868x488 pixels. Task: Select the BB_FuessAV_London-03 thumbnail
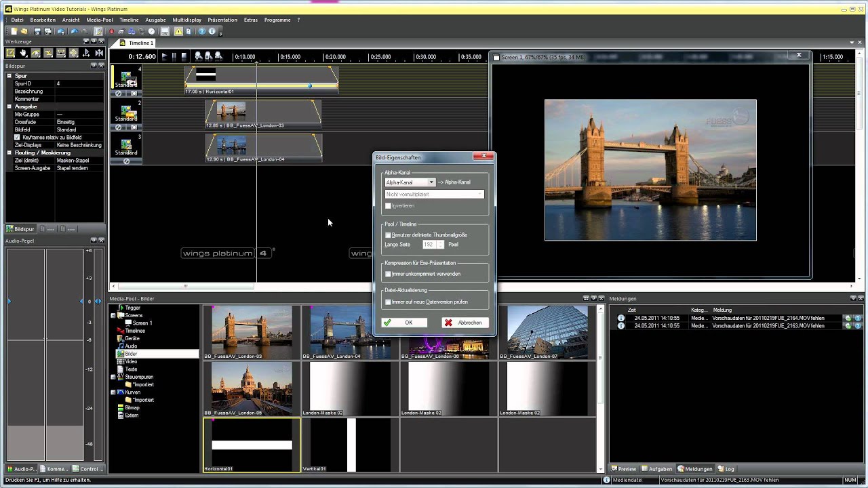click(252, 333)
